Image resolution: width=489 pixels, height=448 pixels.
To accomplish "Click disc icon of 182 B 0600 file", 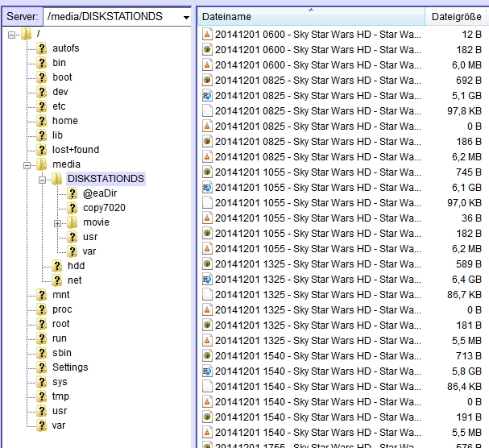I will (207, 50).
